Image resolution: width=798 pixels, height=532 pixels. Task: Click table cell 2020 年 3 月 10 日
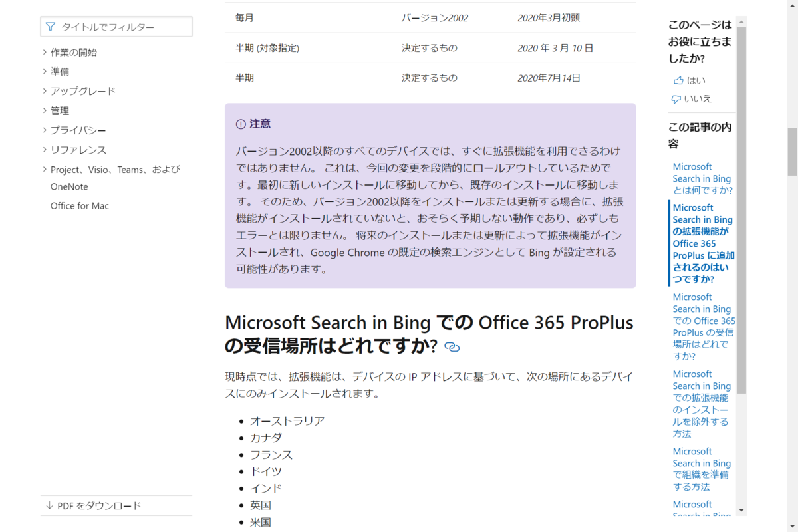[555, 48]
